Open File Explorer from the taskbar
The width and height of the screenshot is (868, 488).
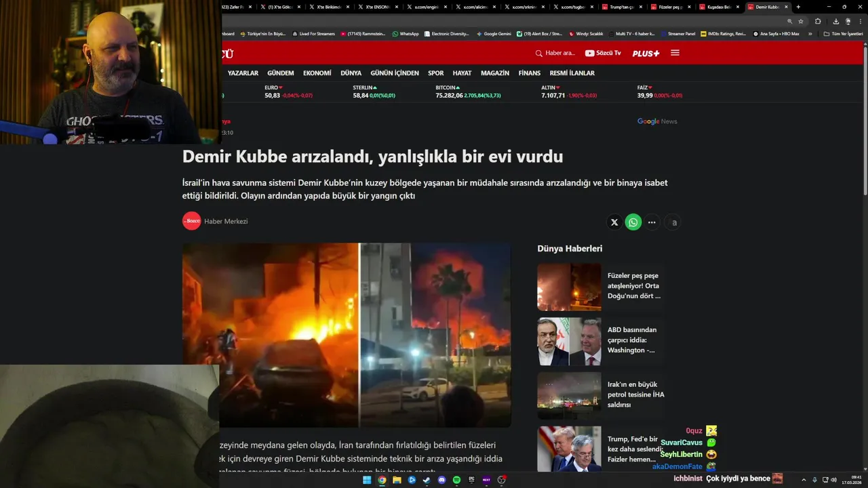[397, 480]
